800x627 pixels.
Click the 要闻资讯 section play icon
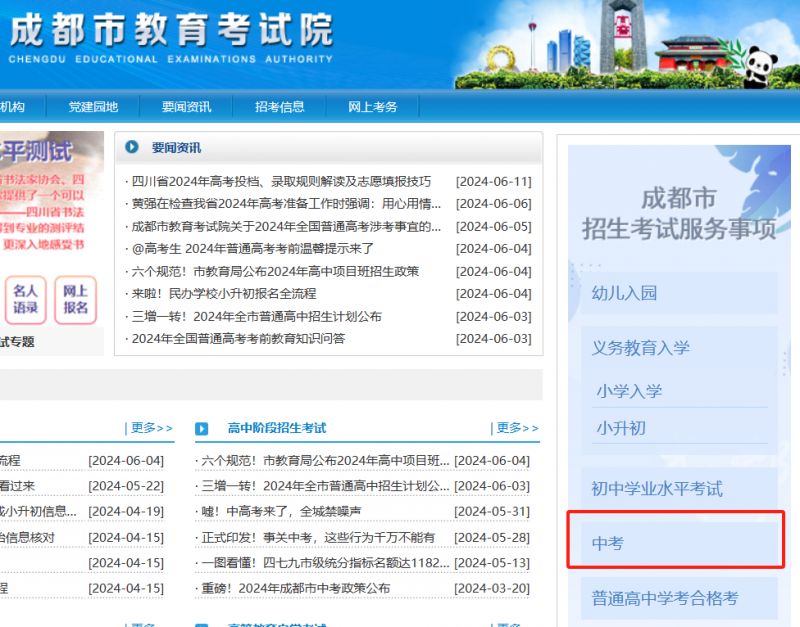pyautogui.click(x=132, y=147)
